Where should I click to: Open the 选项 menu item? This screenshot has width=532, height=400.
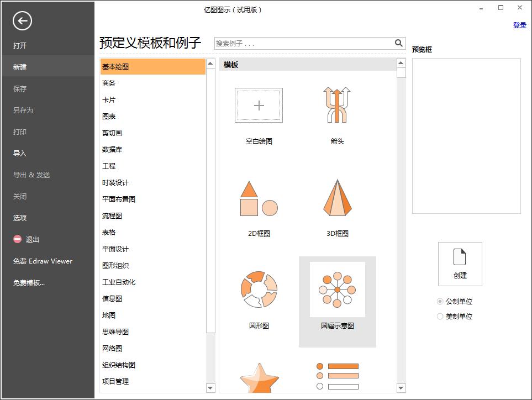tap(20, 218)
